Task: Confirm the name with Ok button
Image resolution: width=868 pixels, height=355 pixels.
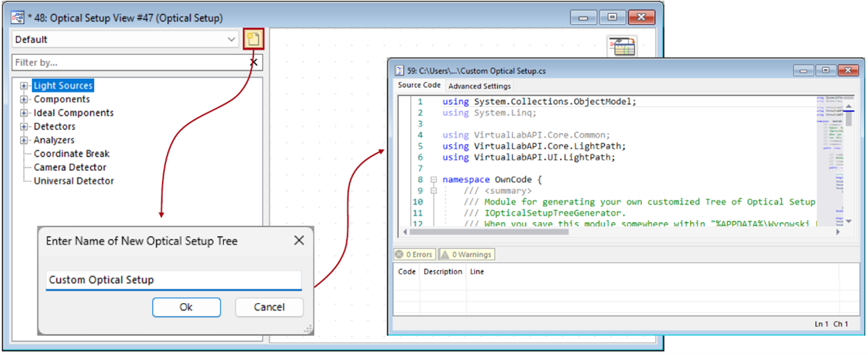Action: coord(186,307)
